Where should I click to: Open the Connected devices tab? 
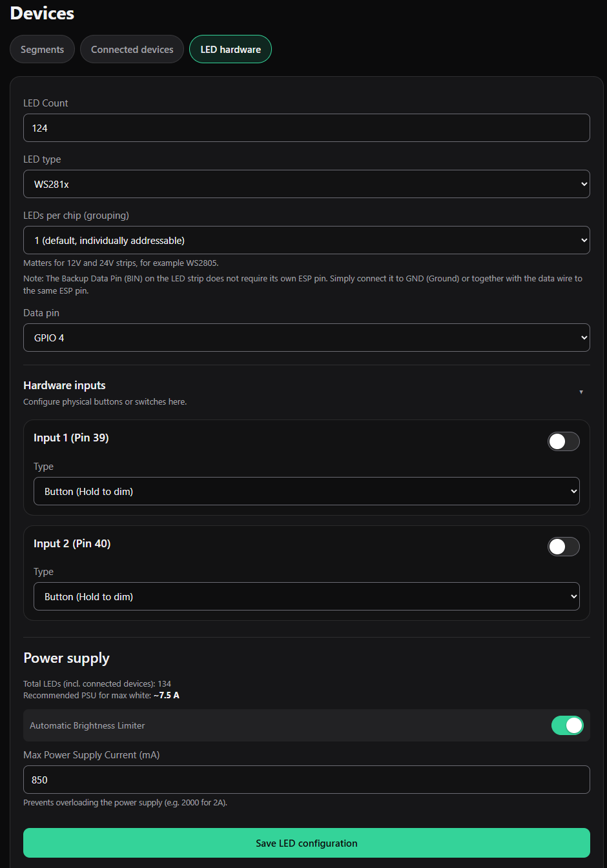[132, 49]
